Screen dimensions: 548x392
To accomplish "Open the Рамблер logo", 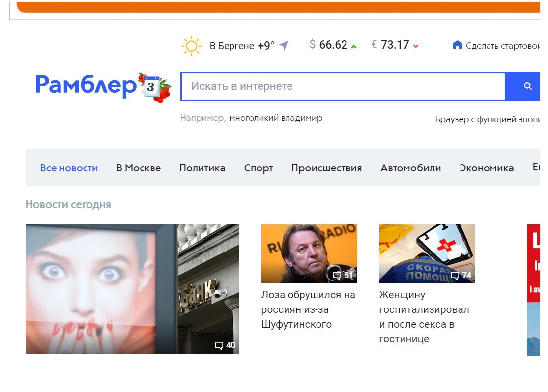I will click(x=86, y=85).
